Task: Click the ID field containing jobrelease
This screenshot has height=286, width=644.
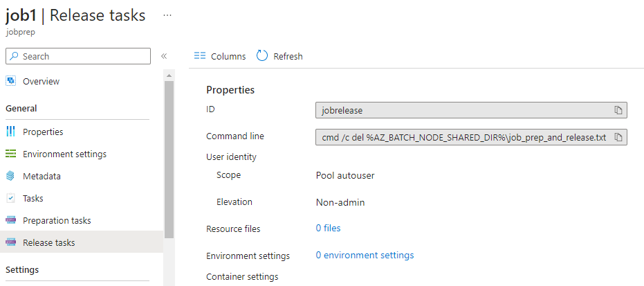Action: 471,110
